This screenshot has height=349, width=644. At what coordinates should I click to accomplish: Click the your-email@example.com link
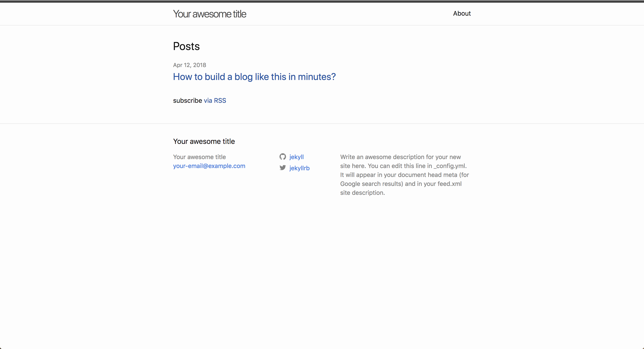pyautogui.click(x=209, y=166)
